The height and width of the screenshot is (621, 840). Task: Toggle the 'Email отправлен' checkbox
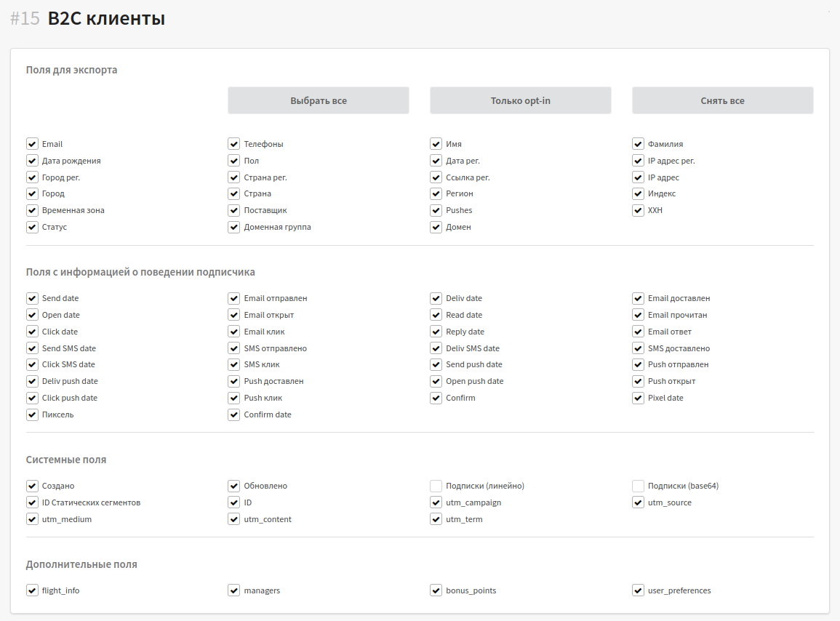233,298
